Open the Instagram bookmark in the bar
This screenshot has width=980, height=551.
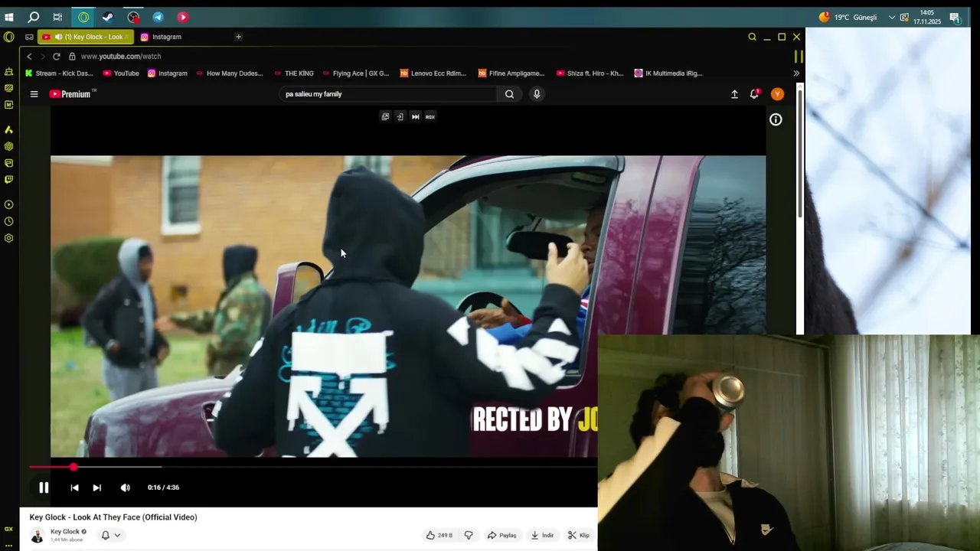[168, 73]
